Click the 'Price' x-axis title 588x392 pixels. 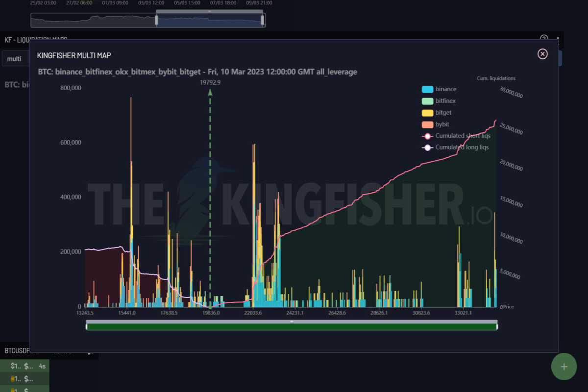508,307
